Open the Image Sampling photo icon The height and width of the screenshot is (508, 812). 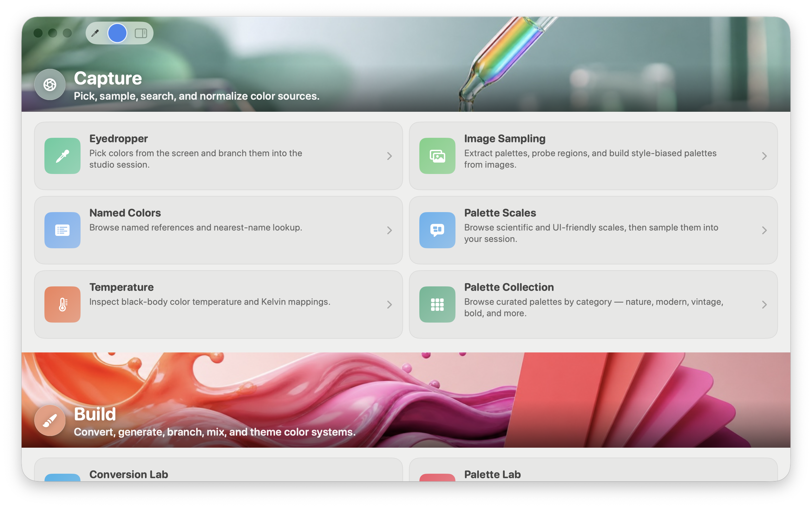tap(437, 156)
